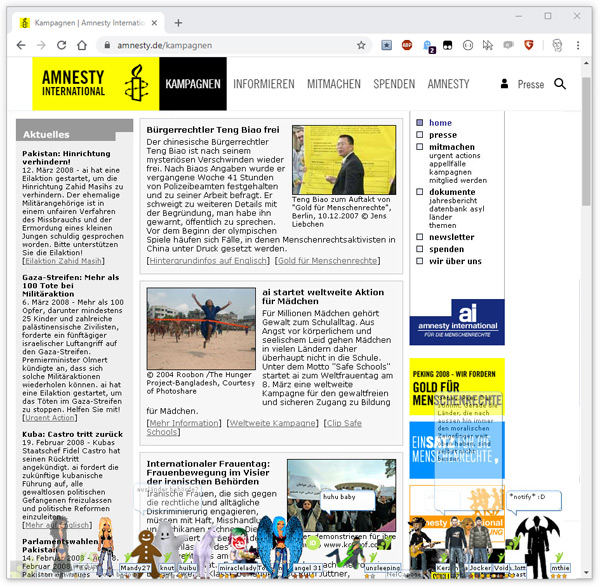Go back to the previous page
600x586 pixels.
click(21, 46)
